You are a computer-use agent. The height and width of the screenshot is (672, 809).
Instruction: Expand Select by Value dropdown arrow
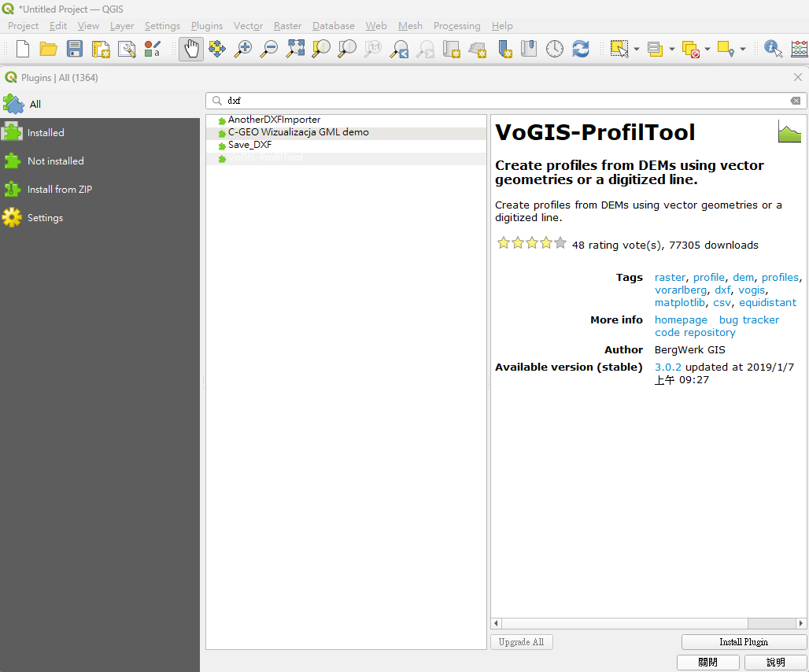(672, 49)
